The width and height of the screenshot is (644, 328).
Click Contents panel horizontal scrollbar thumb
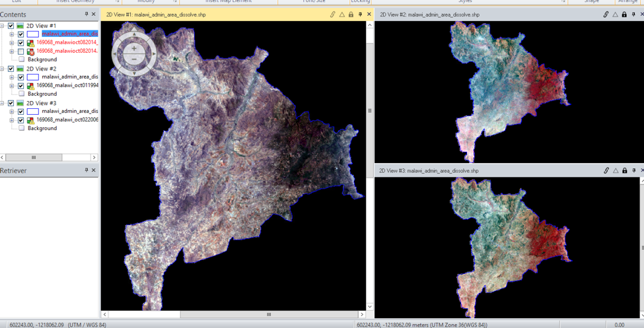(x=34, y=157)
